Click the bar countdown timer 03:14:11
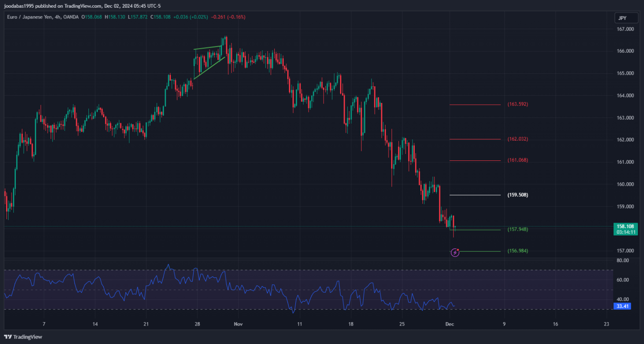The width and height of the screenshot is (644, 344). pyautogui.click(x=626, y=232)
